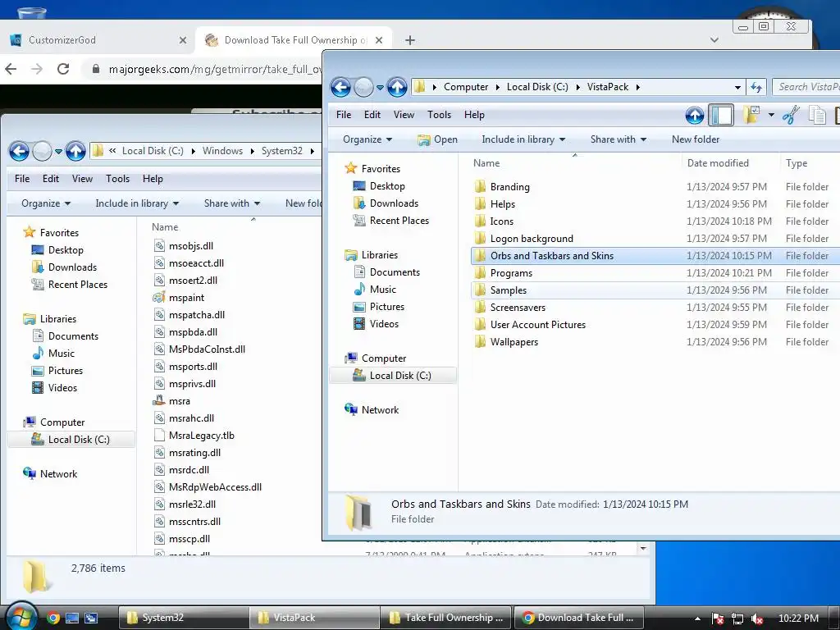840x630 pixels.
Task: Open Include in library dropdown in VistaPack
Action: point(523,139)
